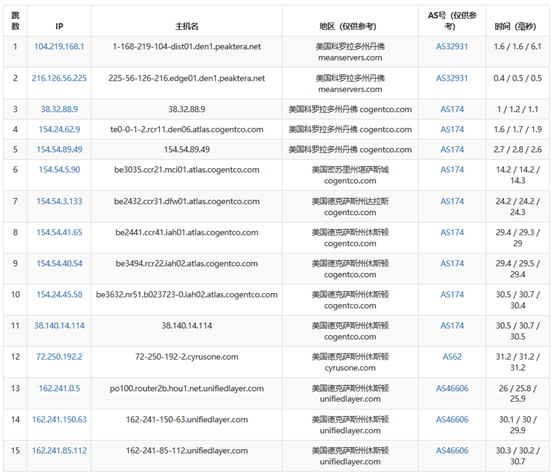554x476 pixels.
Task: Click AS174 link in hop 6 row
Action: tap(452, 170)
